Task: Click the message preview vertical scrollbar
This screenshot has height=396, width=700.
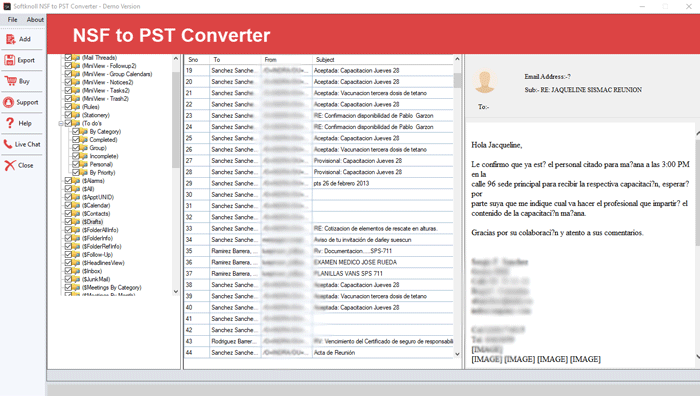Action: 697,192
